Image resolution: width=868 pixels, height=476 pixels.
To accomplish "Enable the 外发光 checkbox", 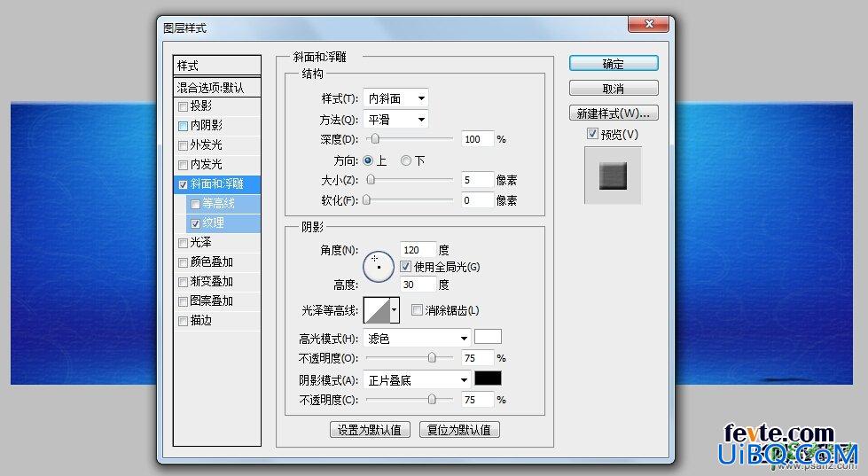I will pyautogui.click(x=183, y=145).
